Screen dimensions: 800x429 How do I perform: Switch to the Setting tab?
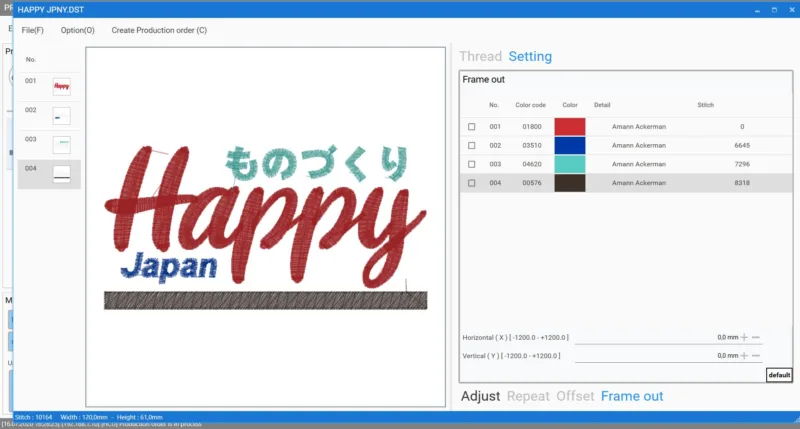click(x=530, y=56)
